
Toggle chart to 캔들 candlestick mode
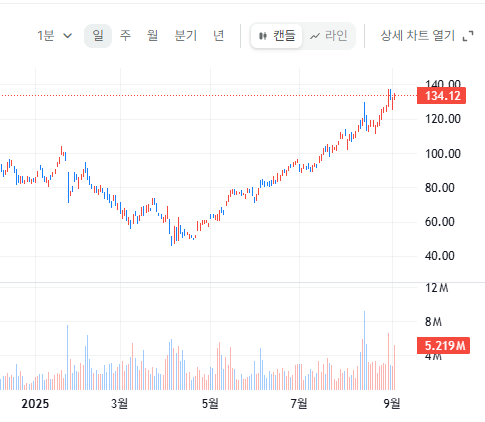click(277, 36)
